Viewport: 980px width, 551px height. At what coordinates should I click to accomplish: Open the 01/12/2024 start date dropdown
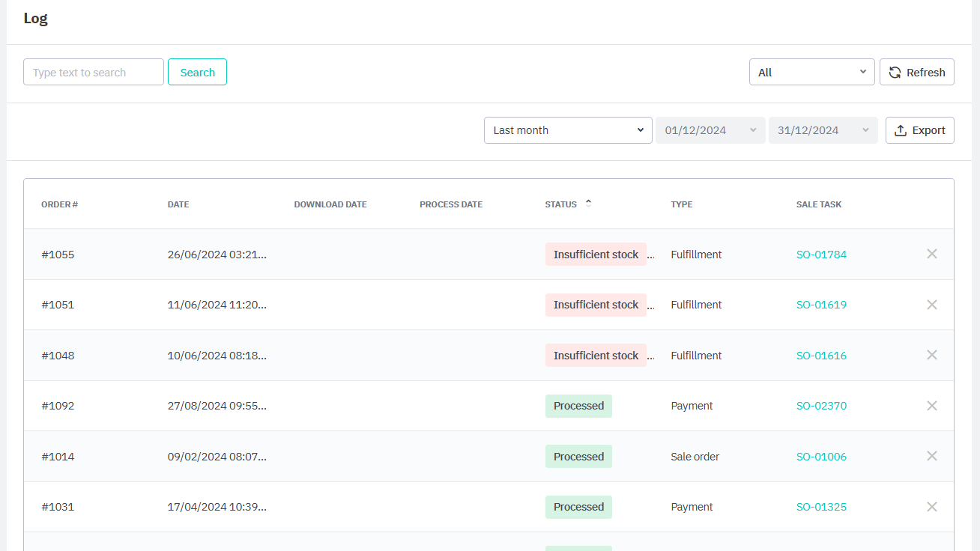tap(710, 130)
